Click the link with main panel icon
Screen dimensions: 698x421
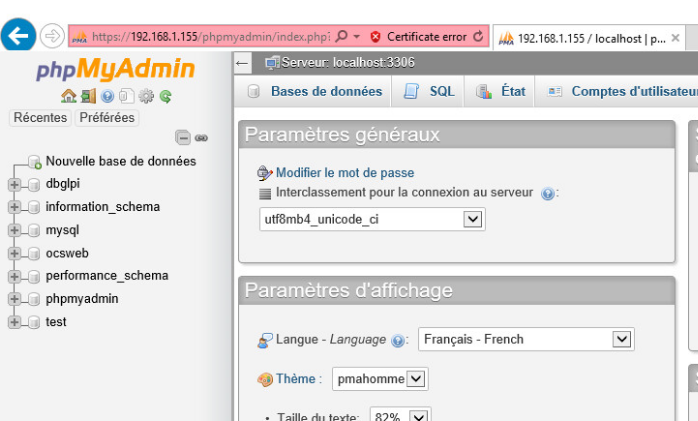tap(201, 138)
